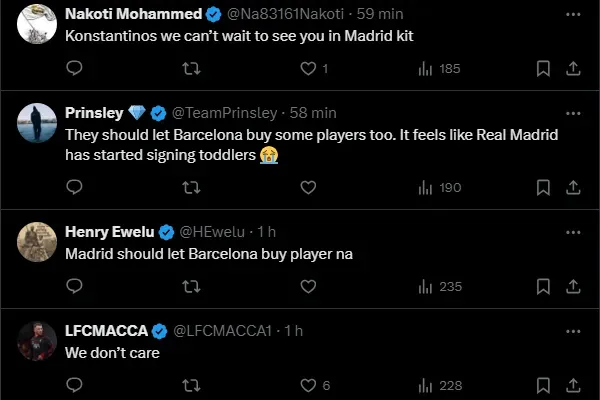Bookmark Prinsley's tweet

(x=543, y=187)
